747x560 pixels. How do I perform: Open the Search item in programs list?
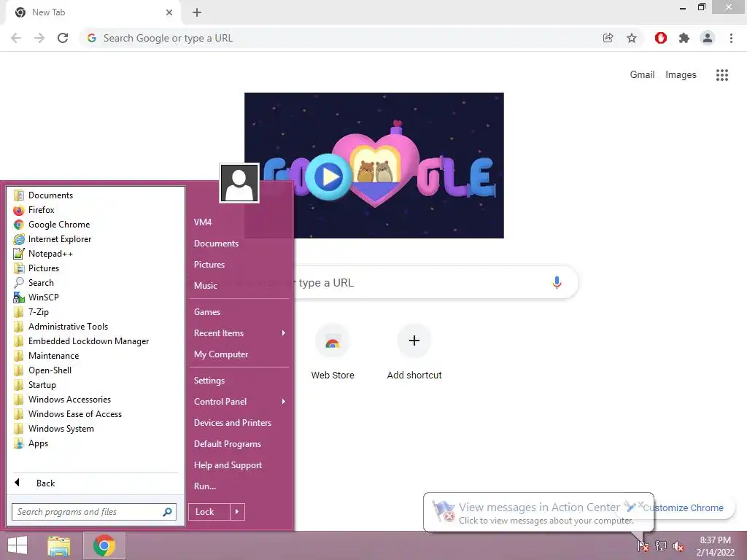coord(41,283)
